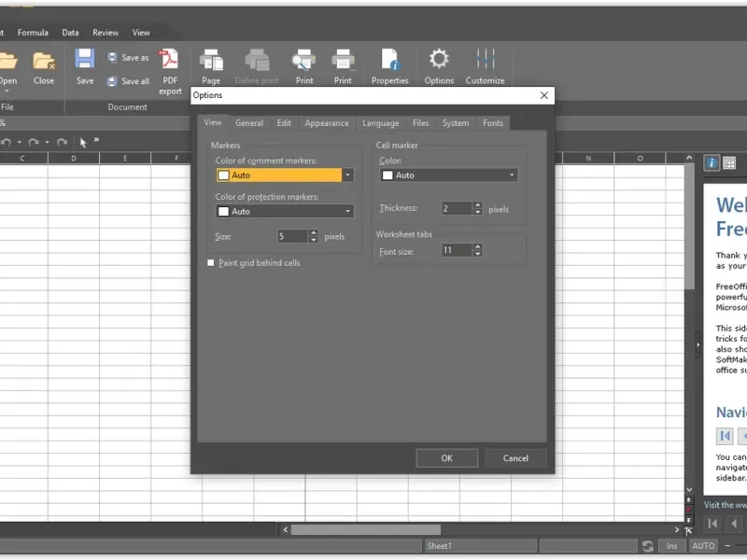747x560 pixels.
Task: Click protection markers Auto color swatch
Action: [x=223, y=212]
